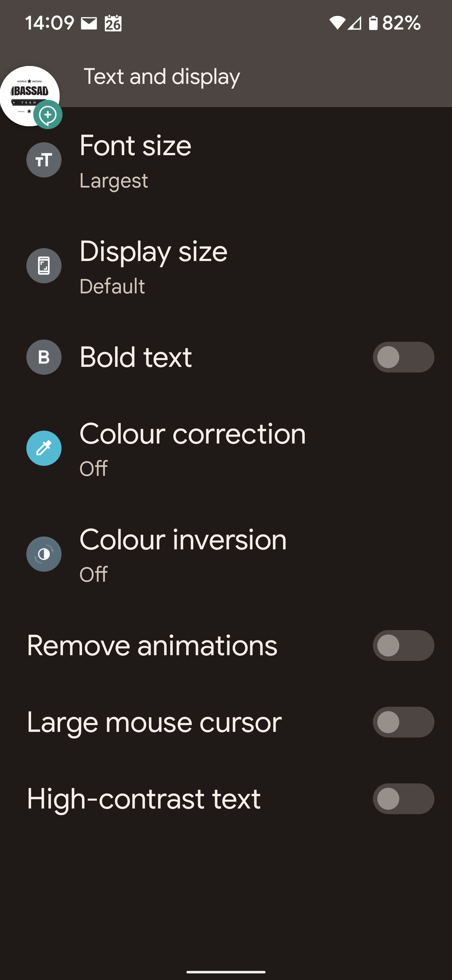Enable the Large mouse cursor switch
Image resolution: width=452 pixels, height=980 pixels.
coord(403,722)
